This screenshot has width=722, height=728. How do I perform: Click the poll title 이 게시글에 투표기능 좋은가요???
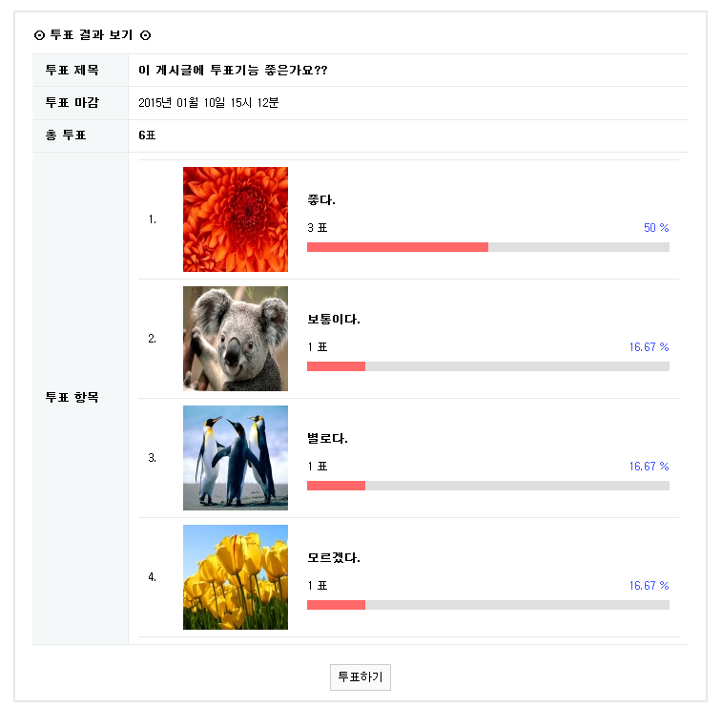click(233, 71)
